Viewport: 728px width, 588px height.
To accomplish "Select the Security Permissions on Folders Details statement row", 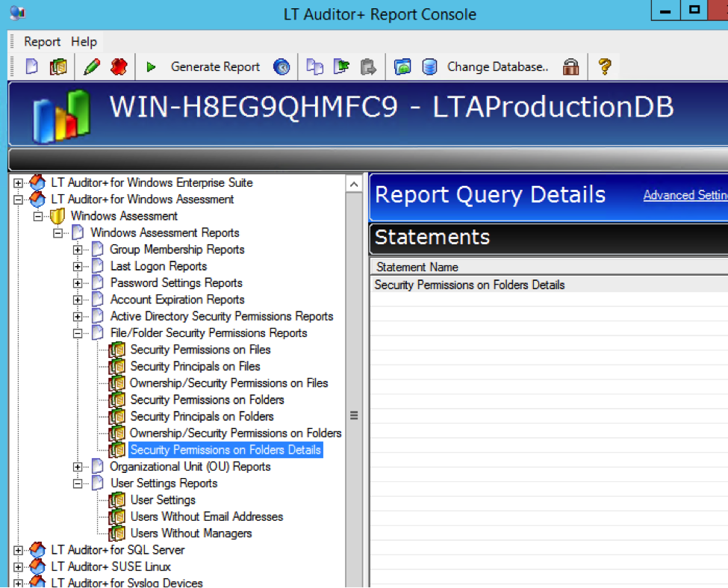I will [x=549, y=285].
